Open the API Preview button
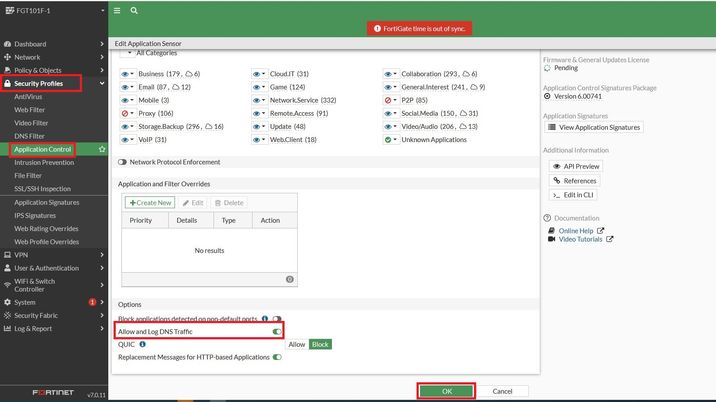The width and height of the screenshot is (716, 402). [x=576, y=166]
